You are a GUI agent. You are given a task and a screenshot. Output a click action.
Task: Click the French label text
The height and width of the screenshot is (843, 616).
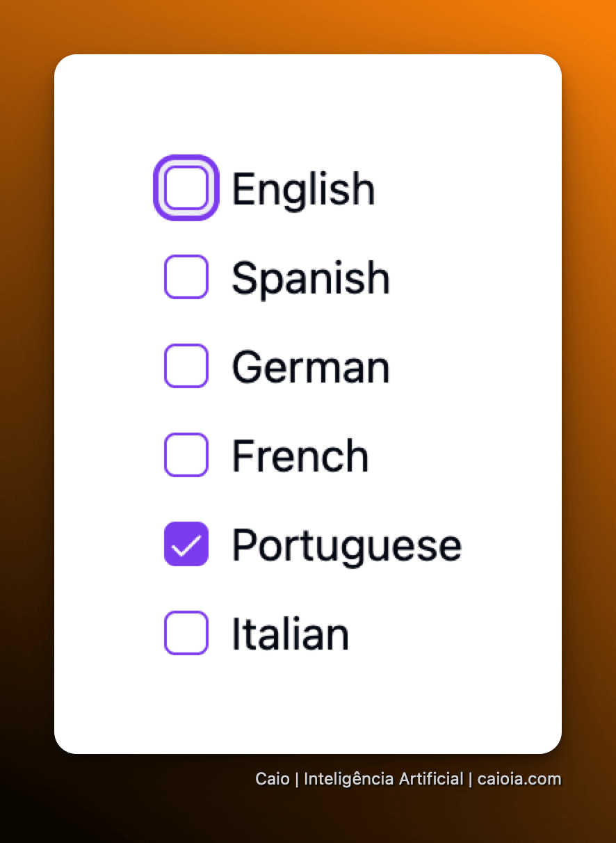tap(300, 456)
